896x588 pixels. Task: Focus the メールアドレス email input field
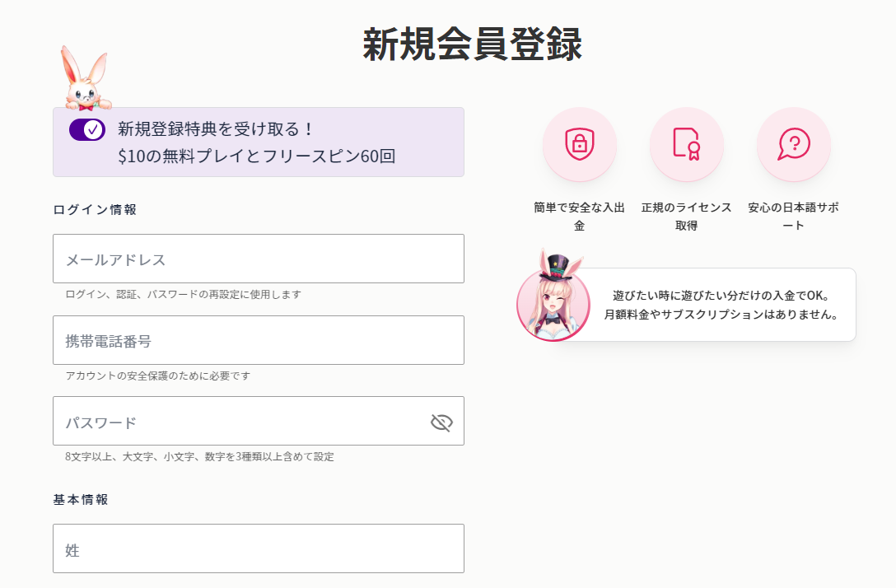[259, 259]
